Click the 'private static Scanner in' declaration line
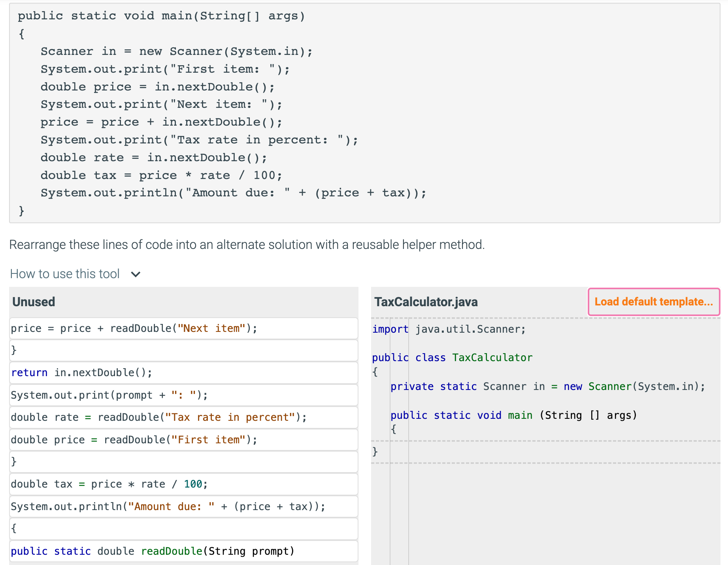This screenshot has width=728, height=565. tap(548, 386)
